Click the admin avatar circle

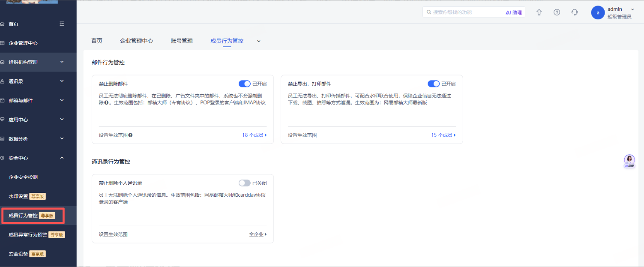pos(598,13)
